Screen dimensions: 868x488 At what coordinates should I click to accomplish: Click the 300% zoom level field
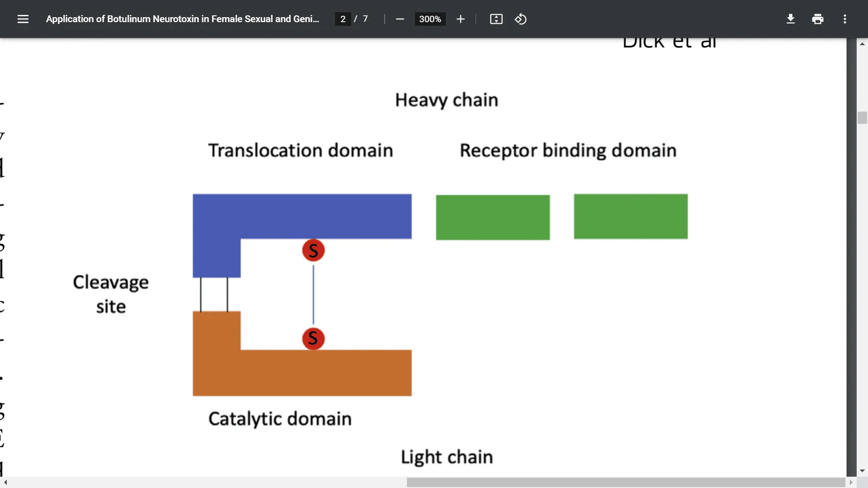(x=430, y=19)
